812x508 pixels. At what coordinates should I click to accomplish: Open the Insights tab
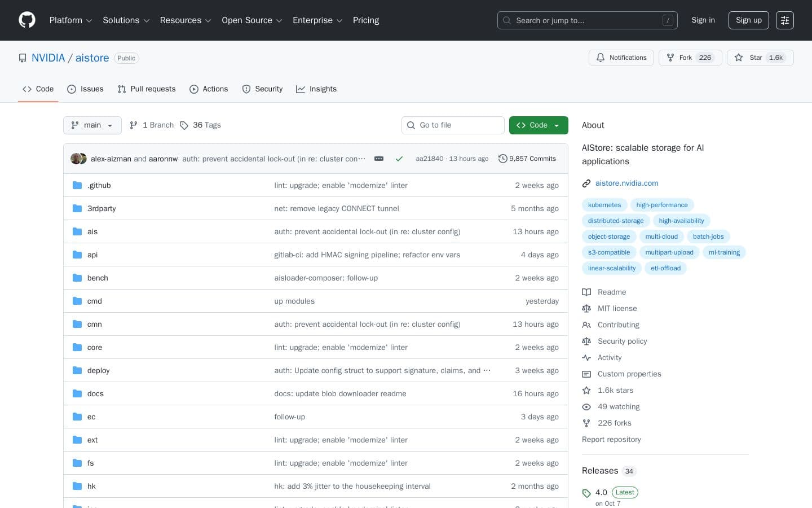pos(316,89)
